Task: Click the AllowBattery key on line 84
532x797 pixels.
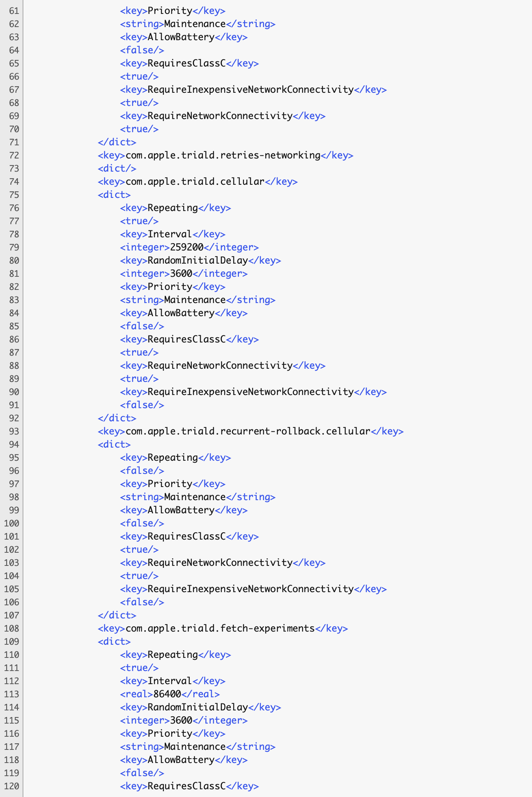Action: coord(181,313)
